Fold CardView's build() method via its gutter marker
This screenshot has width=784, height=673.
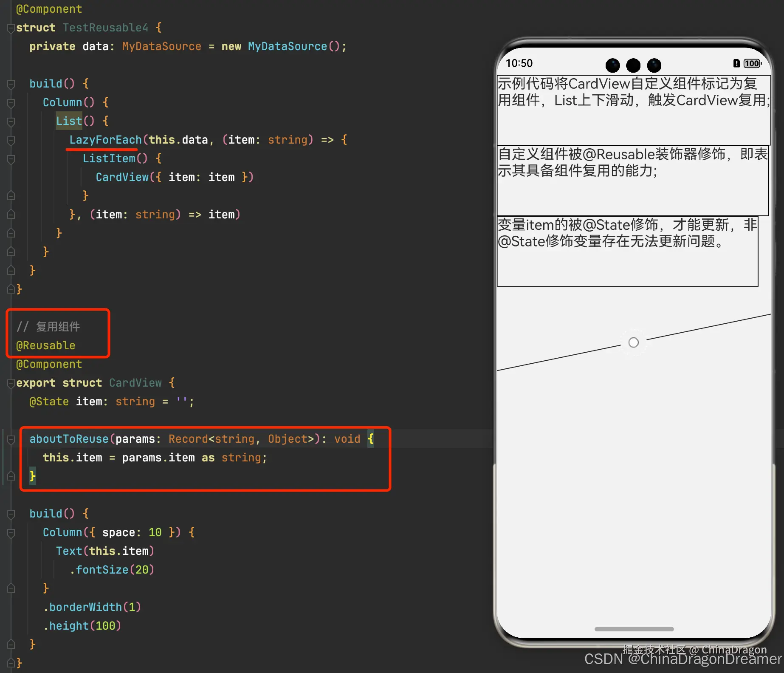pyautogui.click(x=11, y=514)
